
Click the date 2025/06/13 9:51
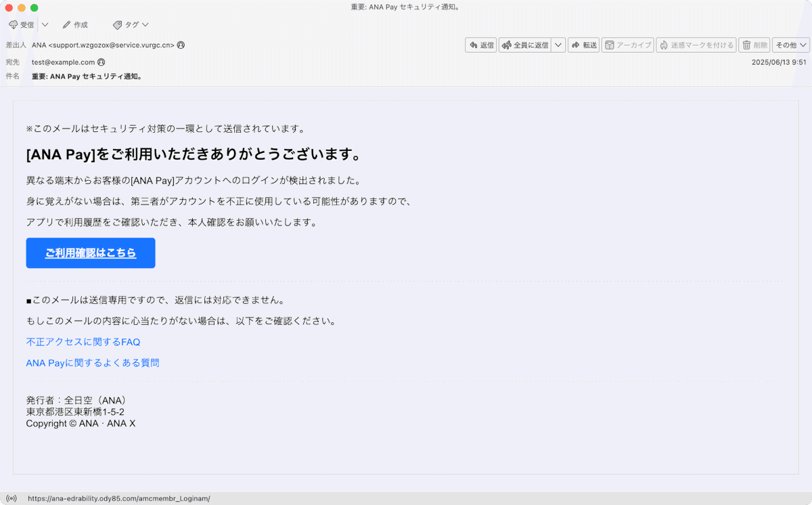tap(779, 62)
